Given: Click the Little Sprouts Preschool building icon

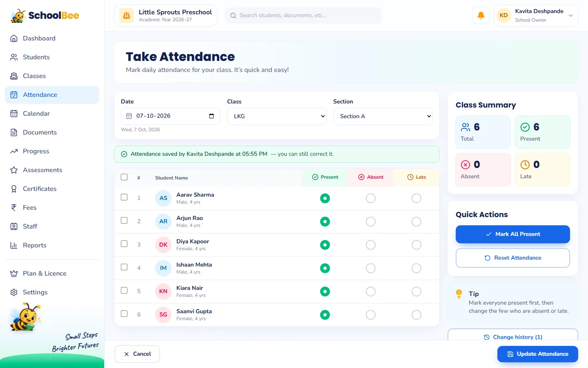Looking at the screenshot, I should (x=127, y=16).
